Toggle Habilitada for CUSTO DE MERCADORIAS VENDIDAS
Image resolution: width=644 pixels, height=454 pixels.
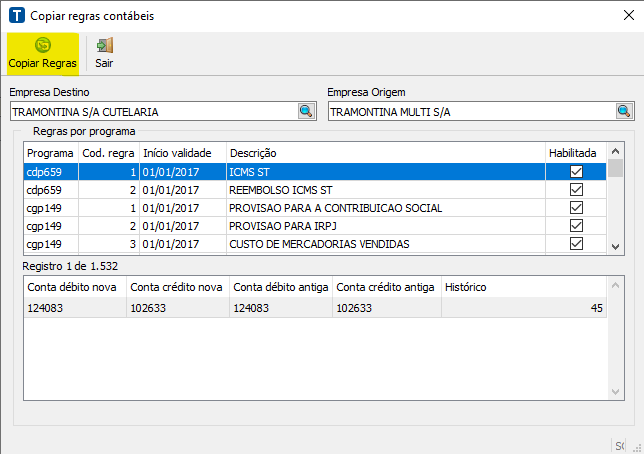point(576,244)
